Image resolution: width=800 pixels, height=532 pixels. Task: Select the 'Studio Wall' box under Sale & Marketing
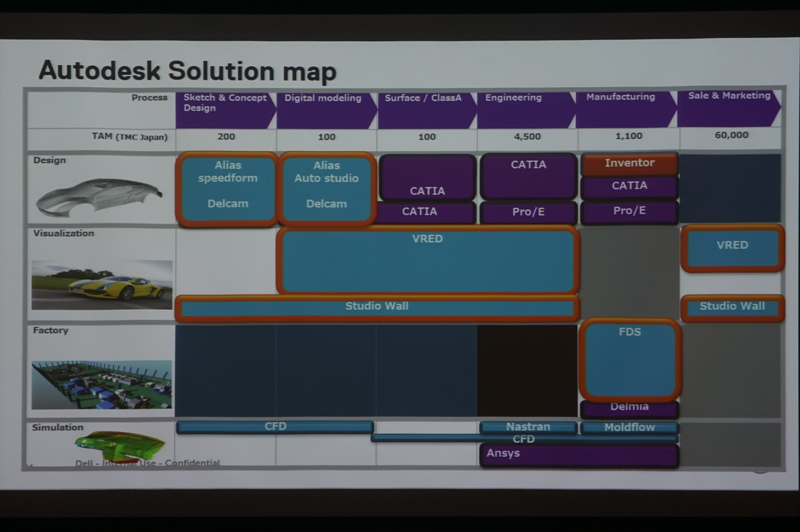732,307
